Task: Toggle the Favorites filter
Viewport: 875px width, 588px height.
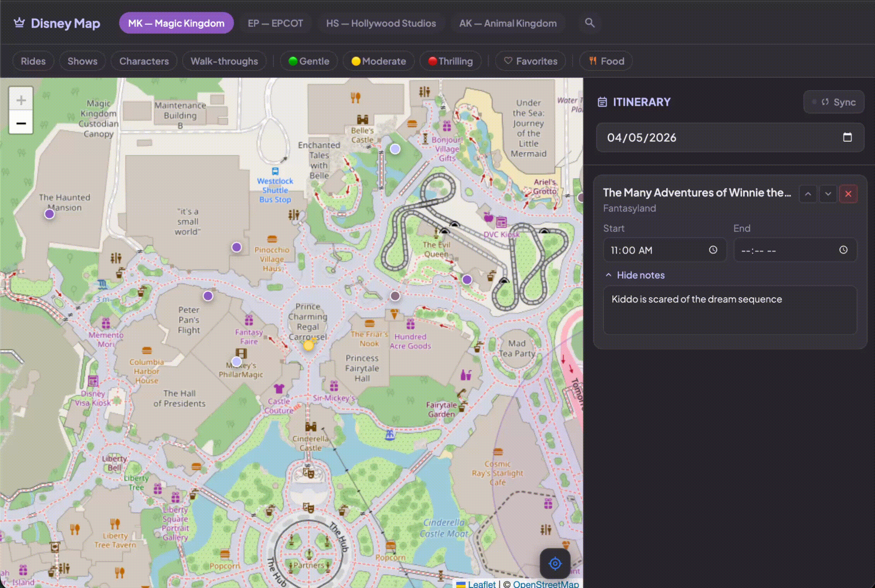Action: [531, 61]
